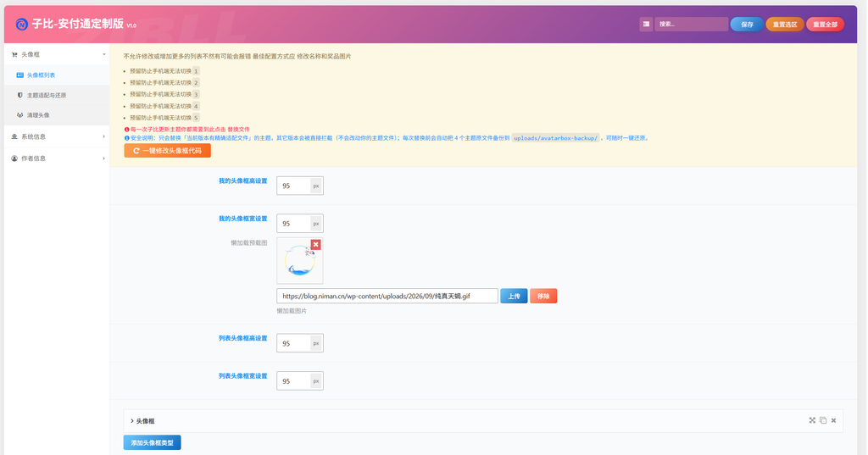The image size is (868, 455).
Task: Click the blue 保存 button
Action: coord(747,25)
